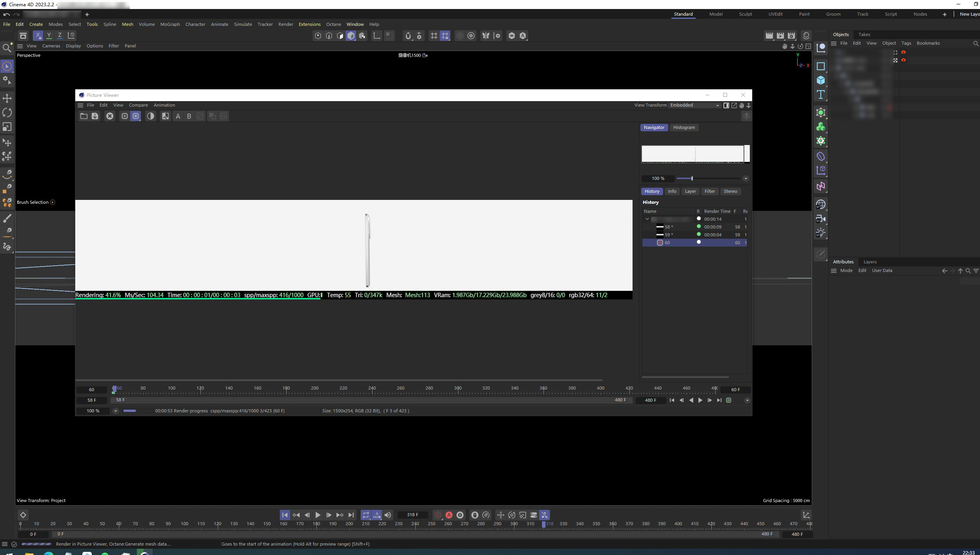Click the Picture Viewer AB compare icon
Image resolution: width=980 pixels, height=555 pixels.
coord(165,116)
